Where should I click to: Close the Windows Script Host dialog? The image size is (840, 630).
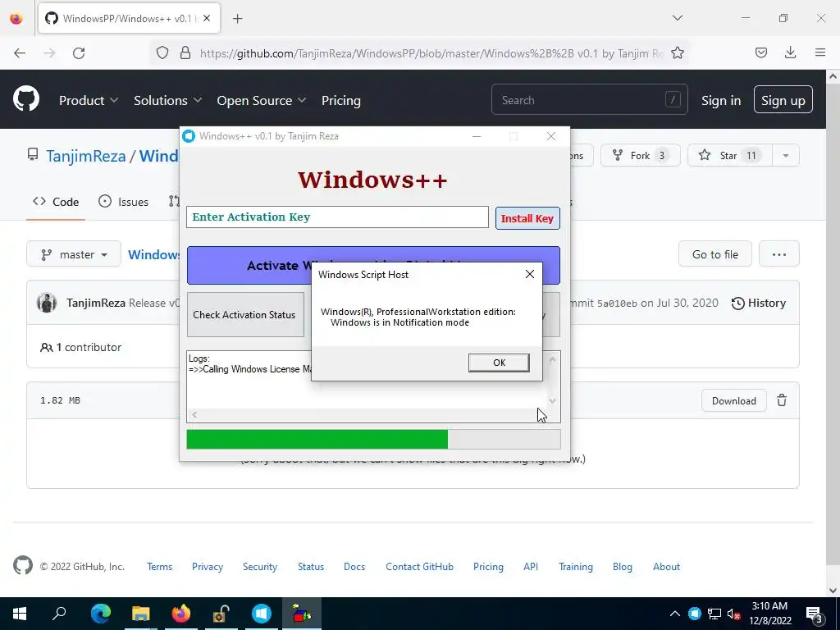point(529,274)
